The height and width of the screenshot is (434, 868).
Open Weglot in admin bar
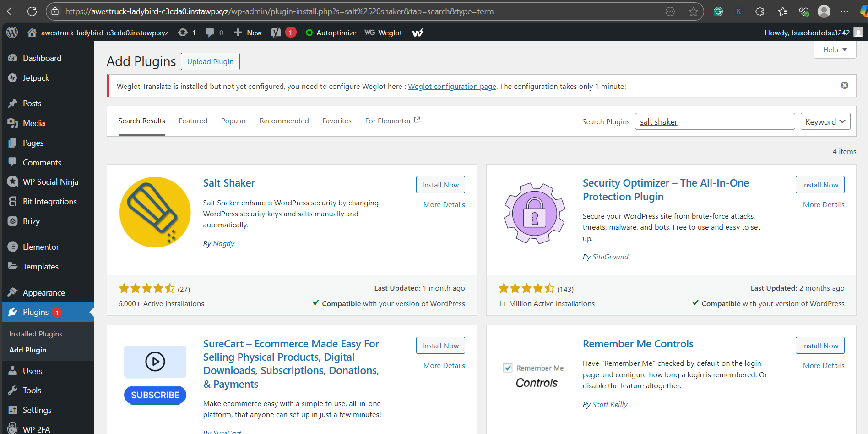click(383, 33)
